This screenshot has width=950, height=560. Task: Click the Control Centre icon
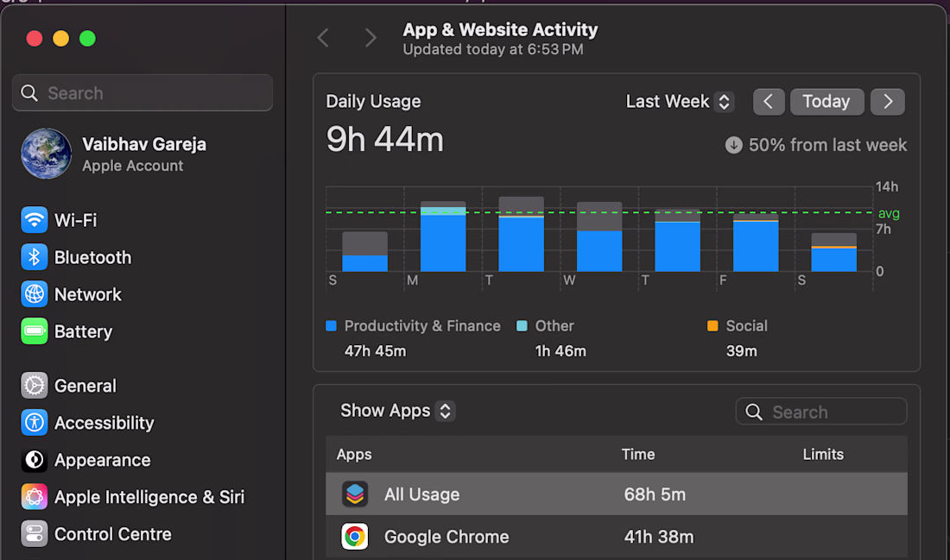click(35, 534)
